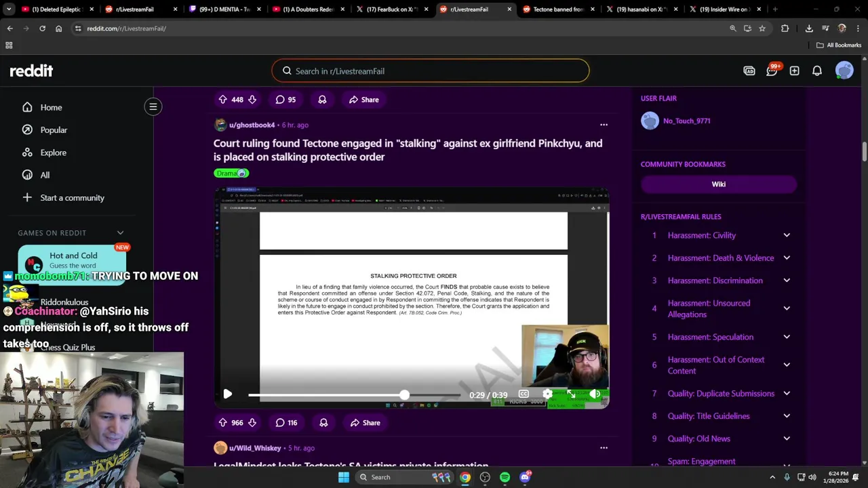Viewport: 868px width, 488px height.
Task: Click the Drama post flair
Action: click(x=231, y=174)
